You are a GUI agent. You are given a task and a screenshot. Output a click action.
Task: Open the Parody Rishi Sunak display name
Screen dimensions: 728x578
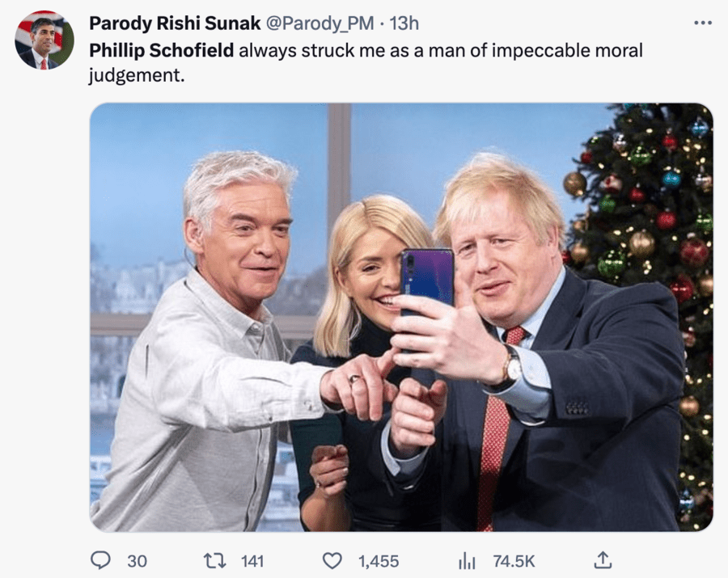175,23
